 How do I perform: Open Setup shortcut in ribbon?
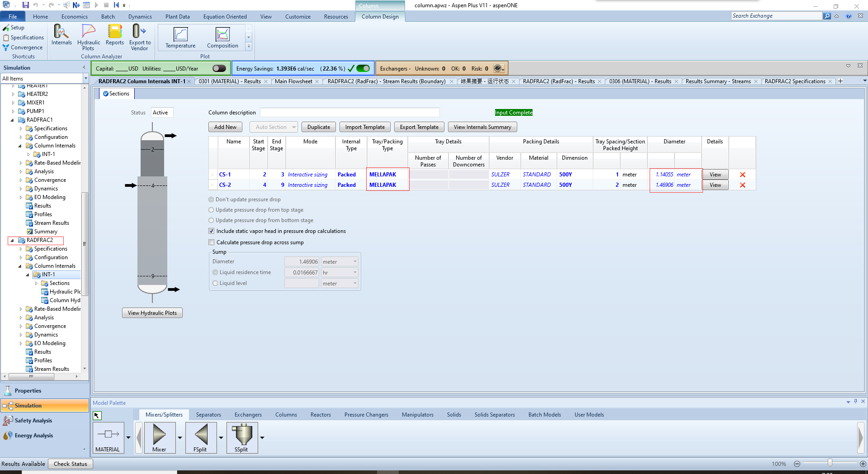(x=14, y=28)
